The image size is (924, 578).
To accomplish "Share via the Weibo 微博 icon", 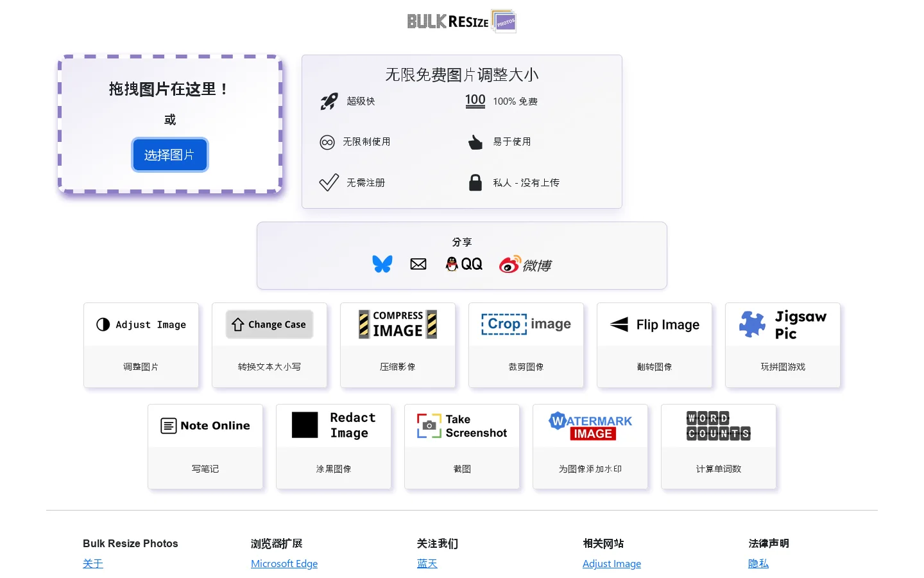I will click(x=526, y=264).
